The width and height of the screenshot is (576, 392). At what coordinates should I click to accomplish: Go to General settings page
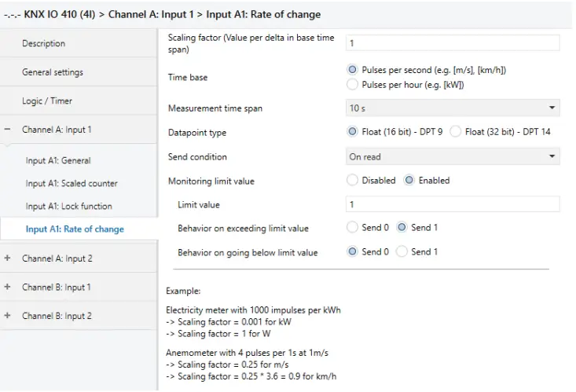pyautogui.click(x=53, y=72)
